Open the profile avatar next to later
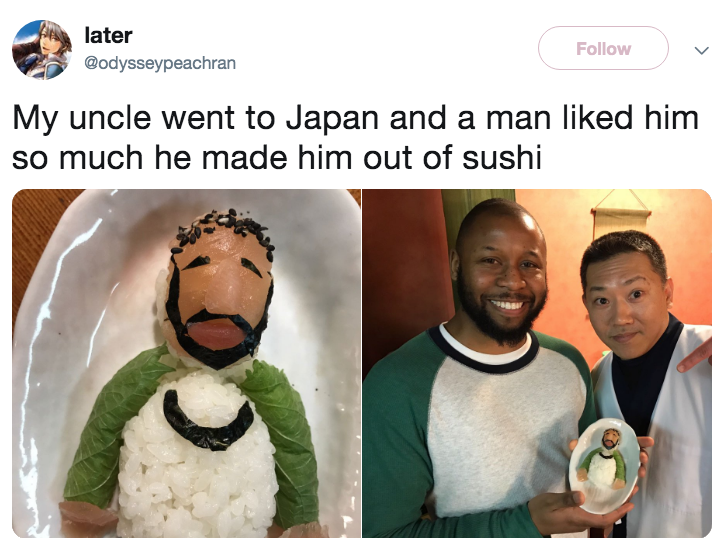 point(42,50)
